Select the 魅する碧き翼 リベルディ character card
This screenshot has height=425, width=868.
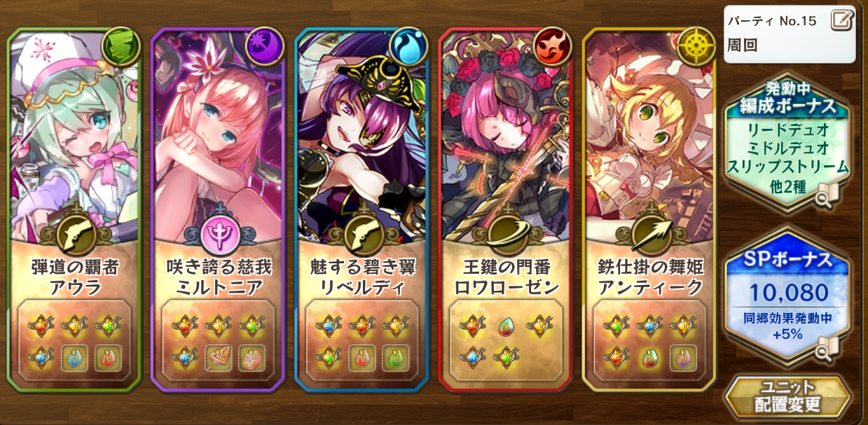(362, 209)
